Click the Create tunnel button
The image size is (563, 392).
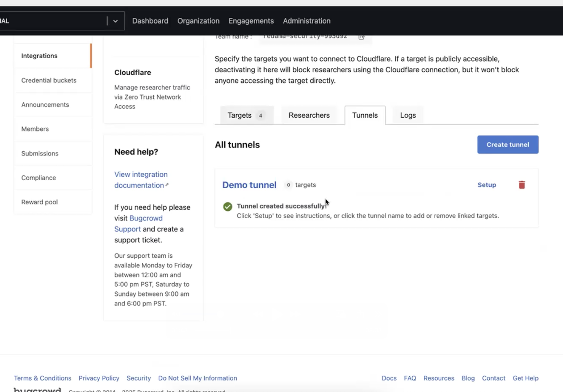508,145
